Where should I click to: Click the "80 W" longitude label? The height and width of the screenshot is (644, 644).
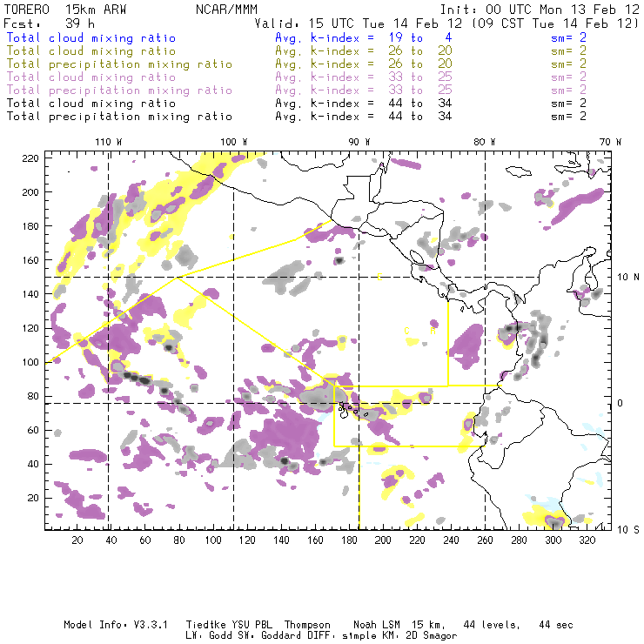[x=485, y=142]
